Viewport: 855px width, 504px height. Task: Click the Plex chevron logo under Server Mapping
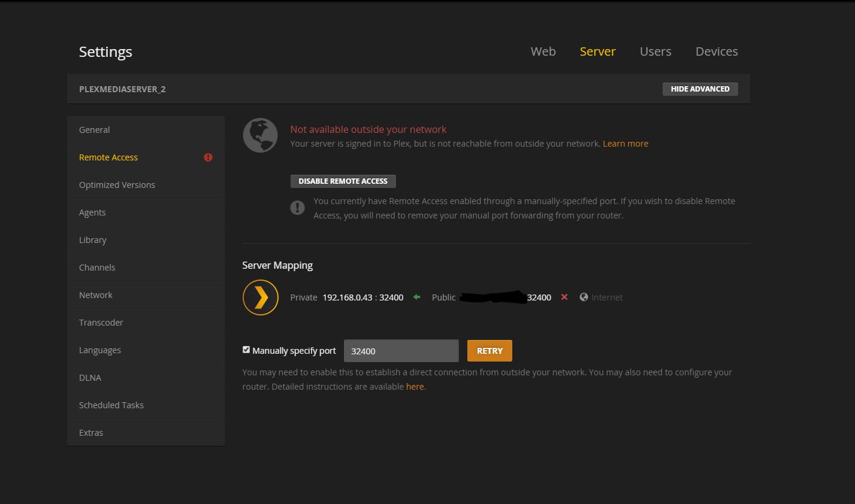(x=261, y=297)
